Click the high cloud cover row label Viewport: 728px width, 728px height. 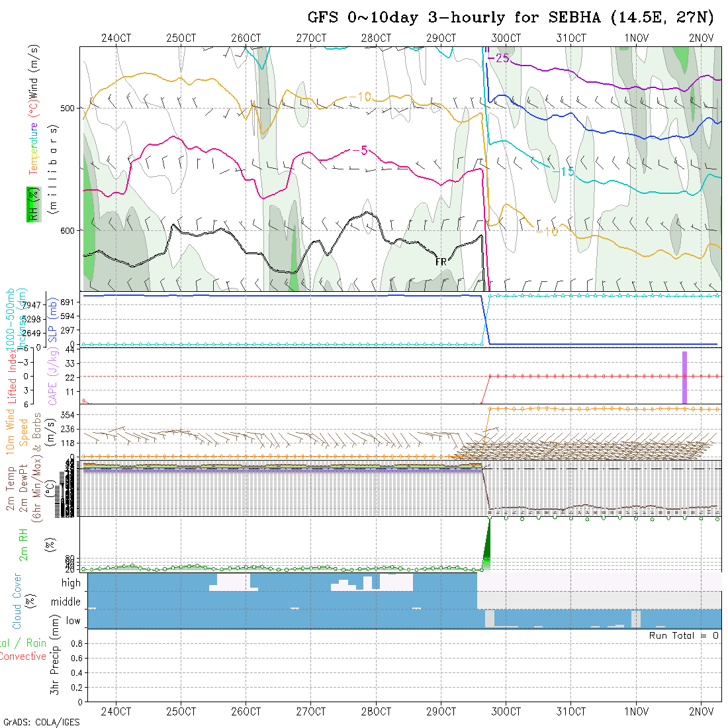point(71,583)
